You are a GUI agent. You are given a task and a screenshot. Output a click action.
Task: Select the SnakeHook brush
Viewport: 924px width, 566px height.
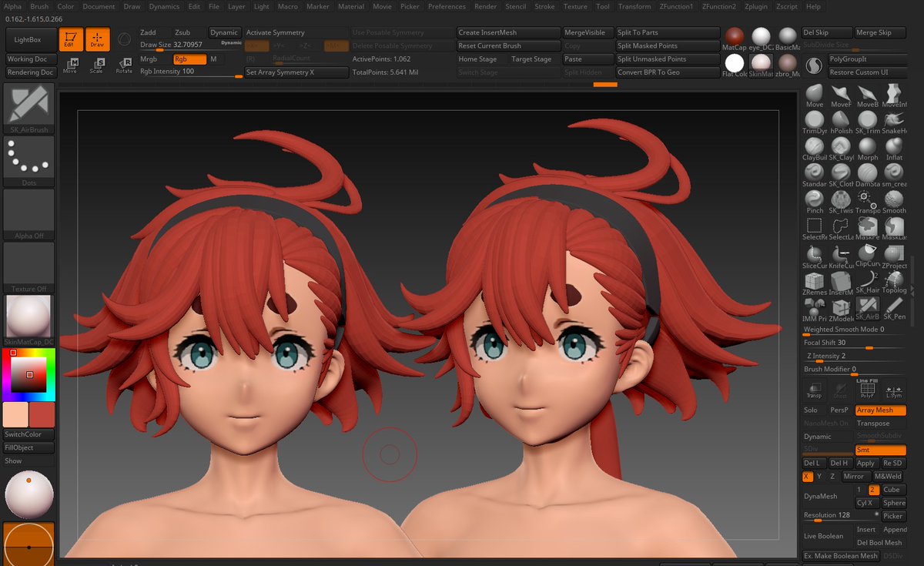[x=894, y=122]
